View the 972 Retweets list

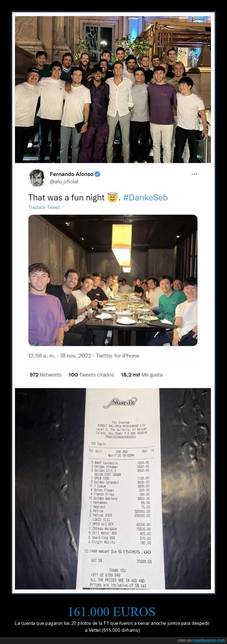45,375
